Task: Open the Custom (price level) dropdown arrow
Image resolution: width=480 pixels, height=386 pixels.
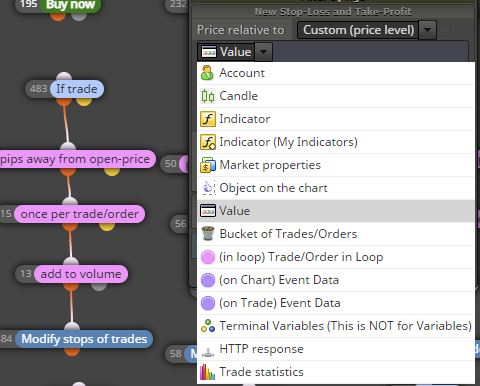Action: tap(427, 30)
